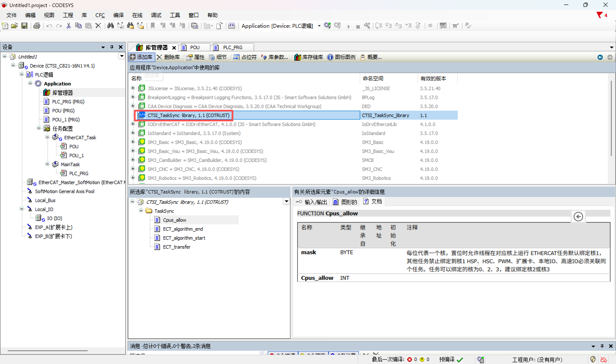The width and height of the screenshot is (616, 364).
Task: Click the 设备 panel horizontal scrollbar
Action: 47,351
